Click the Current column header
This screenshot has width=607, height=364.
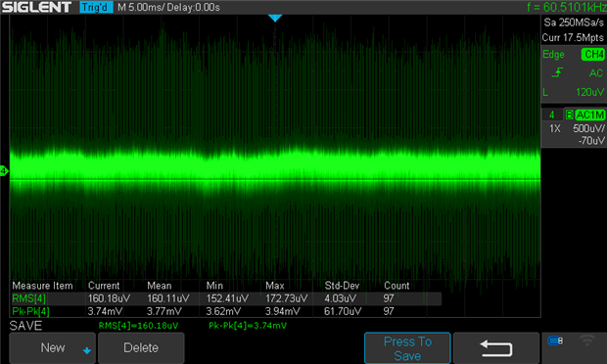(104, 286)
